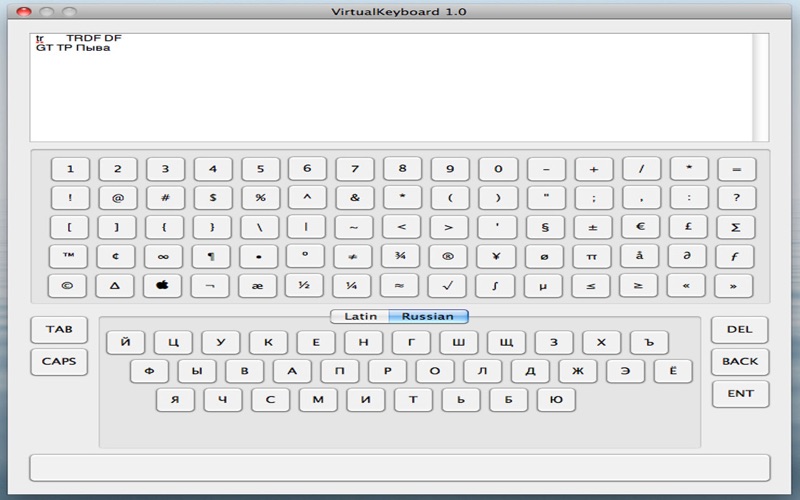Click the text area vertical scrollbar

[x=761, y=87]
